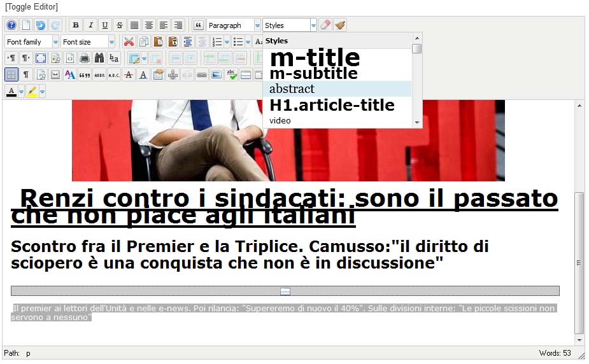589x364 pixels.
Task: Click the black text color swatch
Action: [x=11, y=92]
